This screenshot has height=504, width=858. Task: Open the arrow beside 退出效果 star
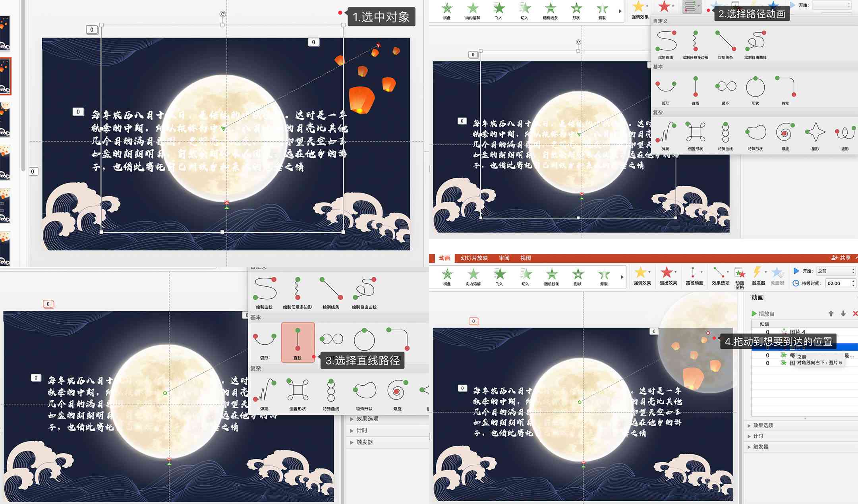[x=675, y=272]
